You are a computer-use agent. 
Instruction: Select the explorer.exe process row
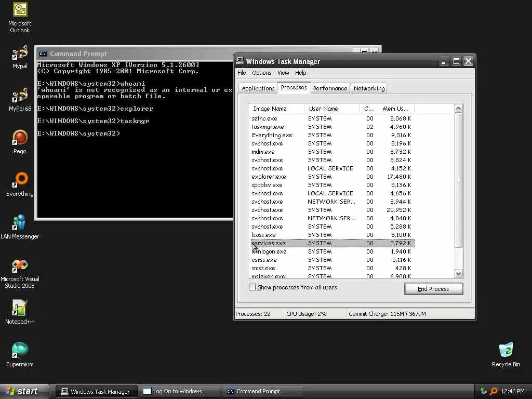tap(331, 177)
